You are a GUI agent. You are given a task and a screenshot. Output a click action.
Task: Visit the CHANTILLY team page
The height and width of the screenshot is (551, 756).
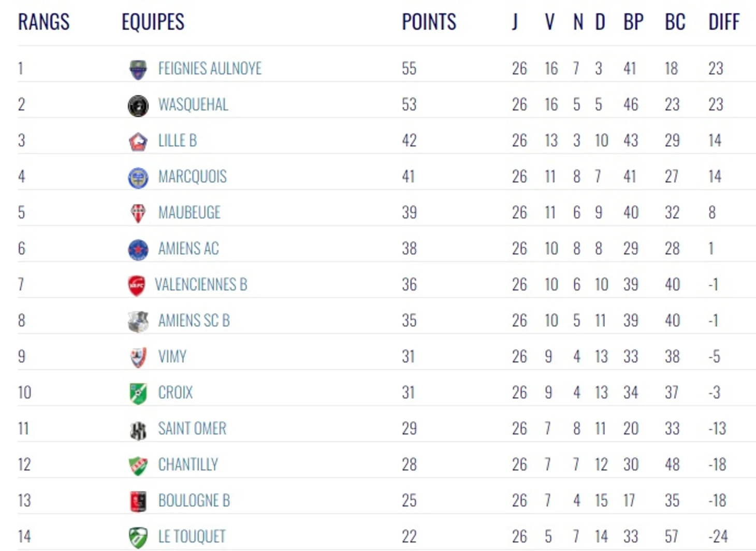(x=188, y=465)
